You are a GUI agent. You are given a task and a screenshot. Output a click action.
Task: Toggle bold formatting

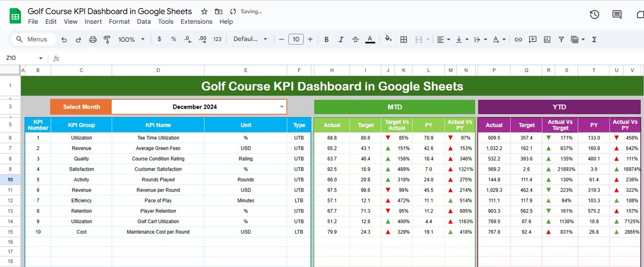click(x=327, y=39)
